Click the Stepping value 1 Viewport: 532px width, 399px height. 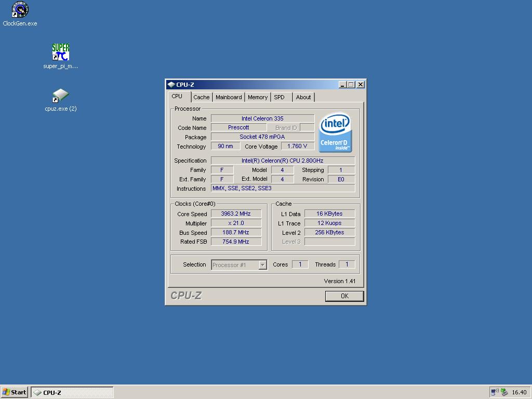click(x=341, y=170)
